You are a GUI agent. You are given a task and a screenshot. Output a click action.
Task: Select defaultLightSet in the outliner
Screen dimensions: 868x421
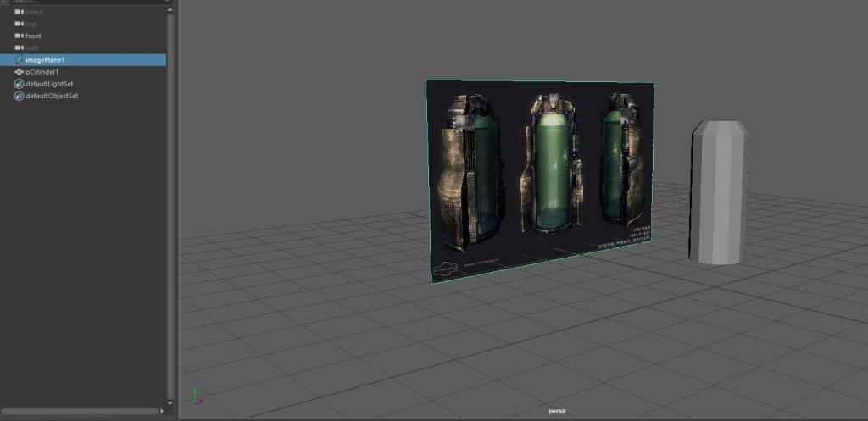[83, 84]
